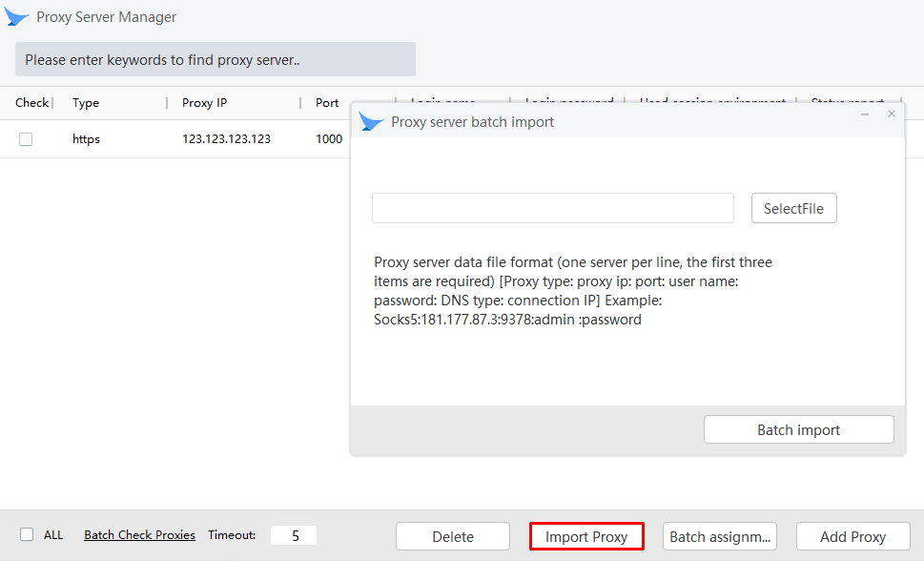This screenshot has width=924, height=561.
Task: Click the batch import dialog bird icon
Action: (371, 121)
